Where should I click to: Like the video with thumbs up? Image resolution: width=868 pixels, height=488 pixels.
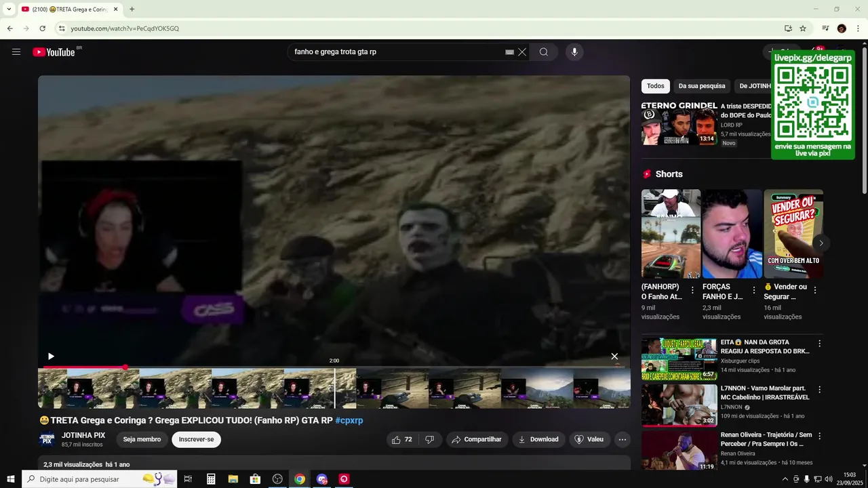[402, 439]
